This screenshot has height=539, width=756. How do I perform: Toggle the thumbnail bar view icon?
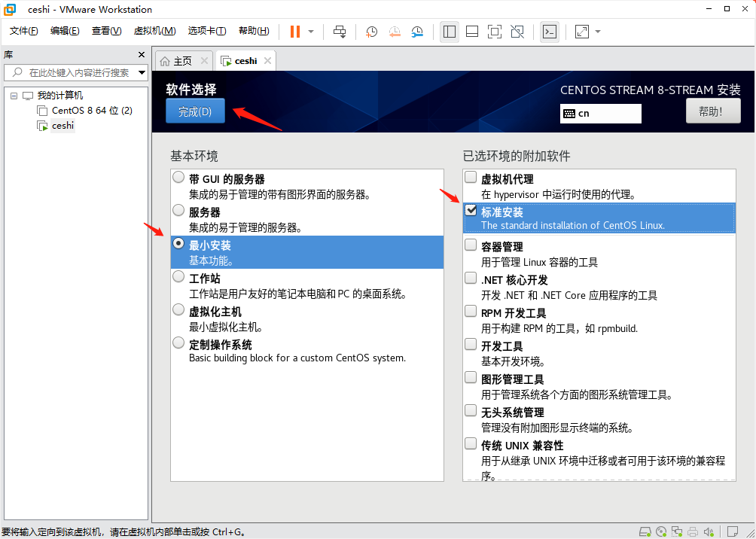[472, 32]
